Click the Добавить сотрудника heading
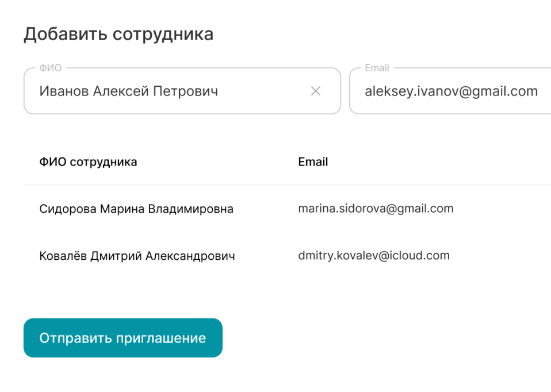 (x=118, y=34)
